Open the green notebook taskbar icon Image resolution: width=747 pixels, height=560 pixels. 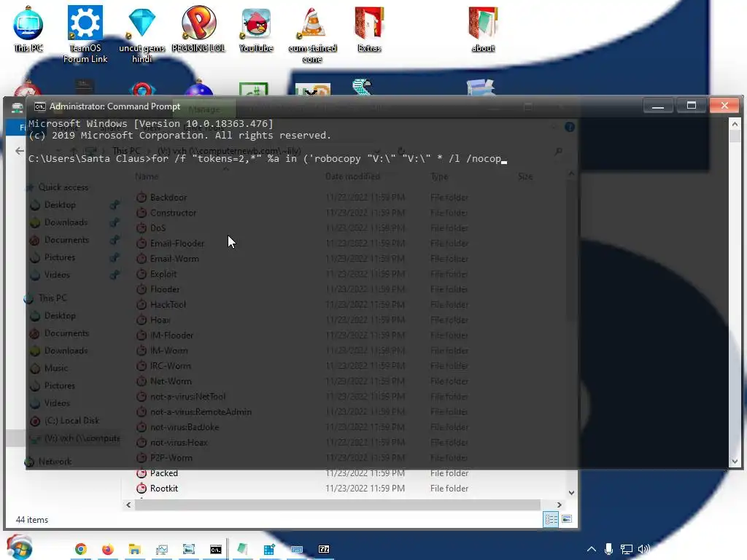pyautogui.click(x=242, y=549)
